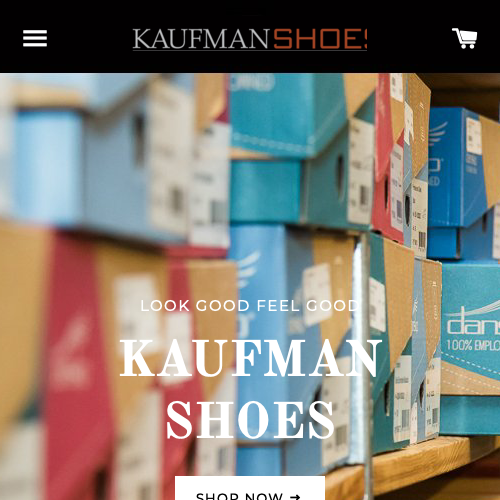Click the orange SHOES part of logo

click(320, 39)
